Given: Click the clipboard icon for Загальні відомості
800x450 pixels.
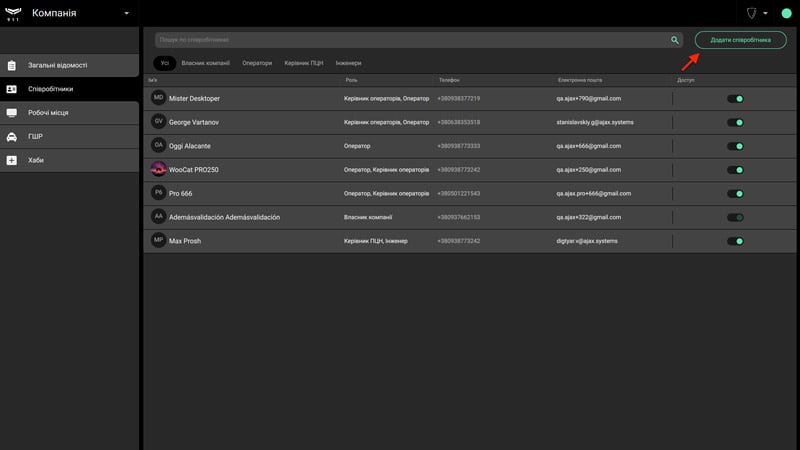Looking at the screenshot, I should (12, 65).
